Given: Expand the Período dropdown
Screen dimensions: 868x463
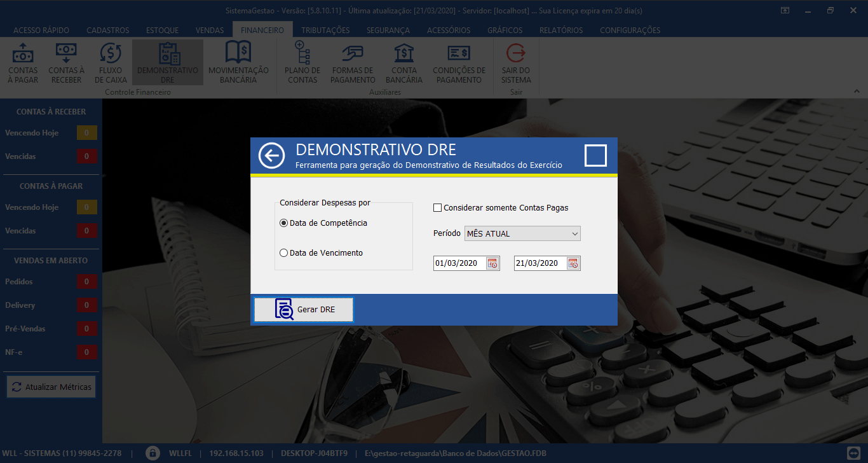Looking at the screenshot, I should (574, 233).
